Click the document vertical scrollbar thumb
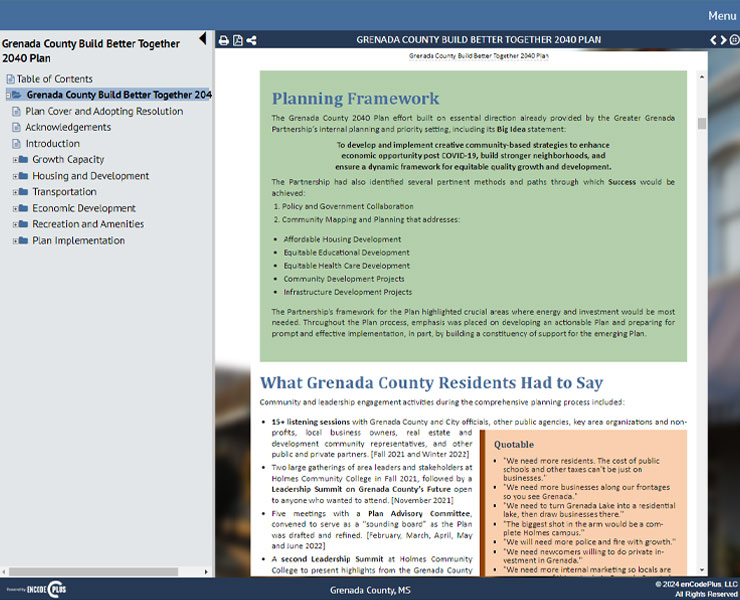The image size is (740, 600). pos(702,123)
